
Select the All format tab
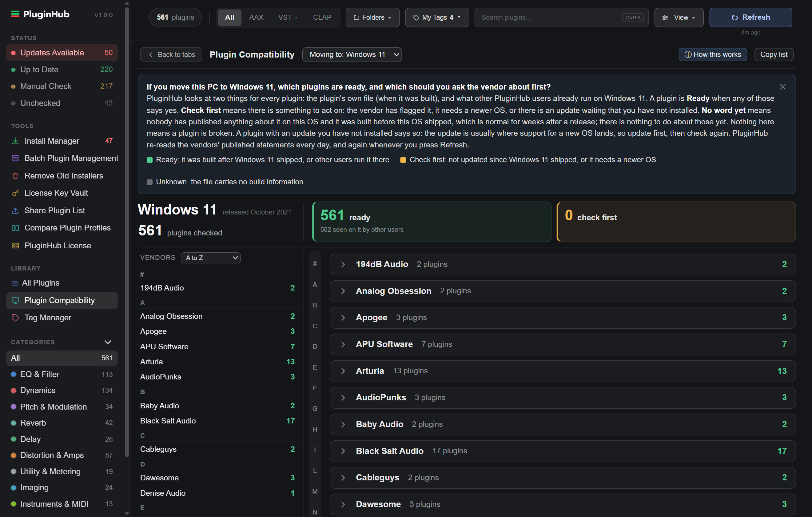point(230,17)
